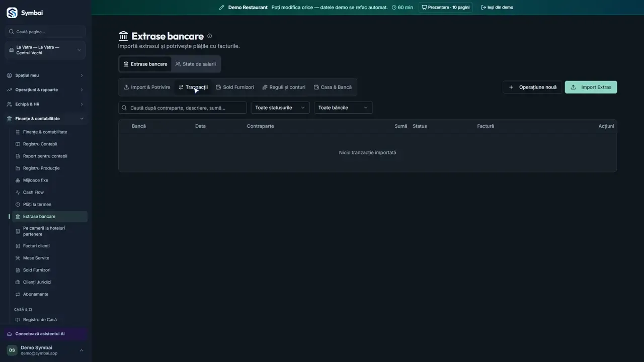Open the Reguli și conturi tab
Screen dimensions: 644x362
pyautogui.click(x=284, y=87)
